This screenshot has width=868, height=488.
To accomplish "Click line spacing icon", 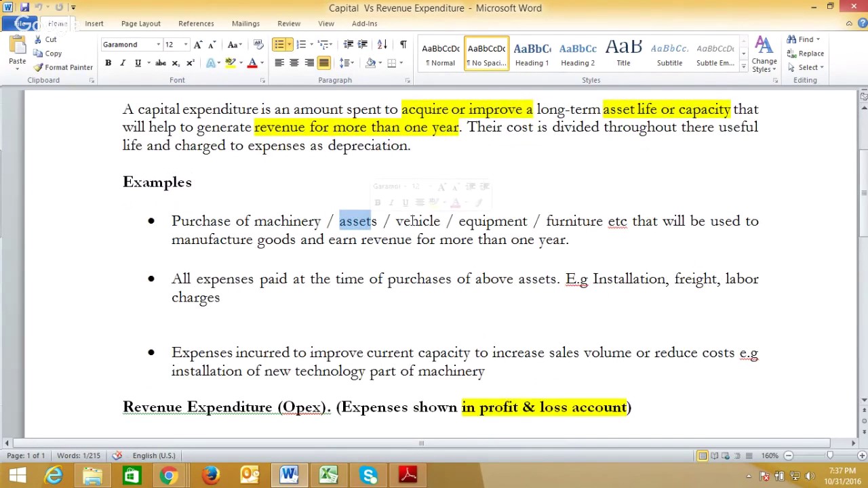I will coord(345,63).
